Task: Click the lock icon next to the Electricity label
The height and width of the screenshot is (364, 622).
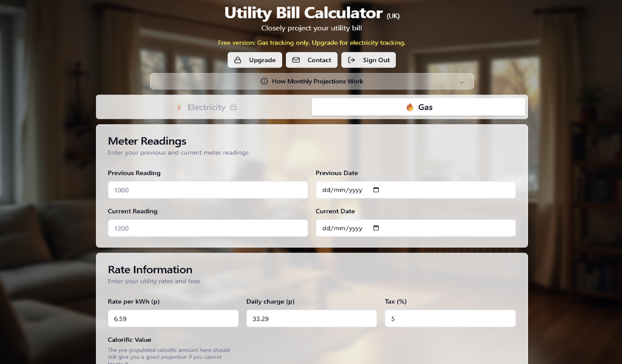Action: [x=233, y=106]
